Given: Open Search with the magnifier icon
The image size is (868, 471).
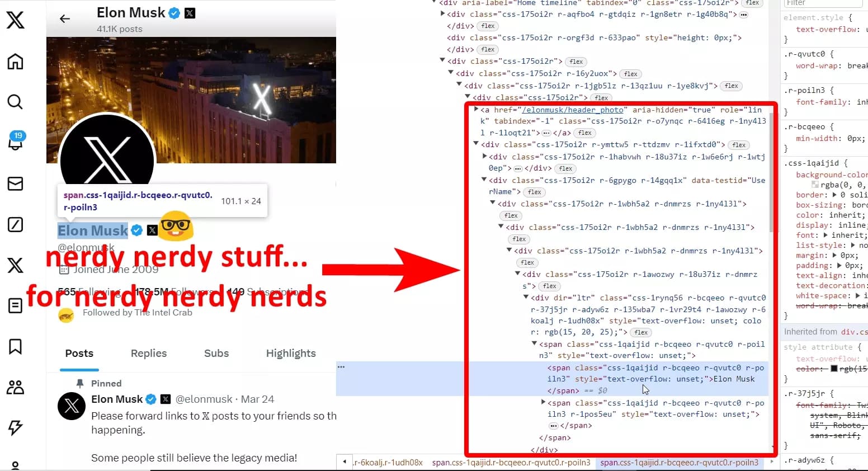Looking at the screenshot, I should (16, 102).
